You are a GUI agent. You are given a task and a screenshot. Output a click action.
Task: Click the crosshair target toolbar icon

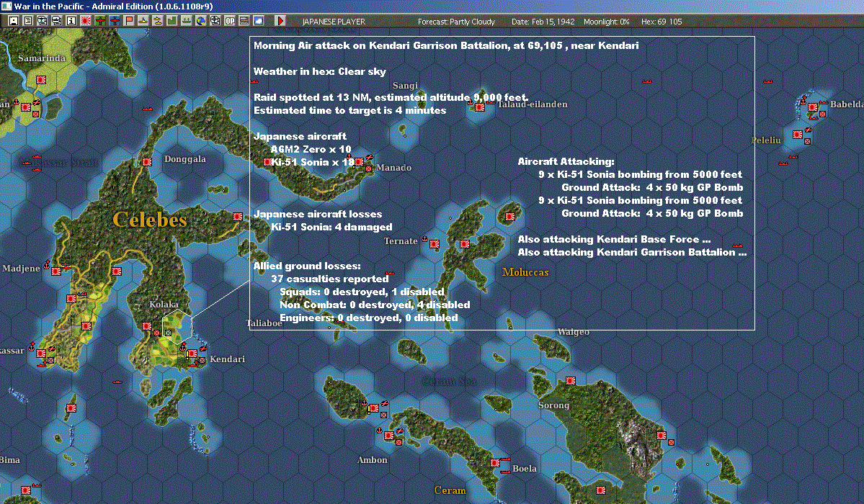pyautogui.click(x=215, y=21)
